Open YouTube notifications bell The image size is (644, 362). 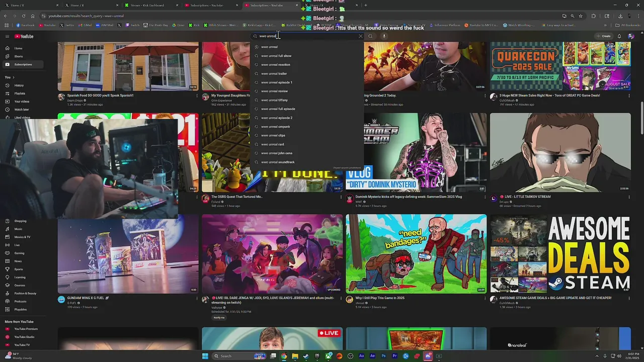pyautogui.click(x=619, y=36)
